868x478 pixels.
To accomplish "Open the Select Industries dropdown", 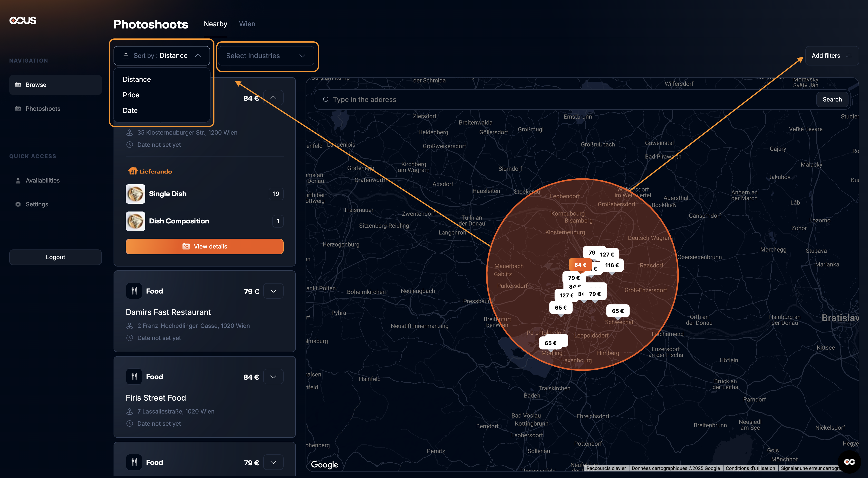I will click(266, 56).
